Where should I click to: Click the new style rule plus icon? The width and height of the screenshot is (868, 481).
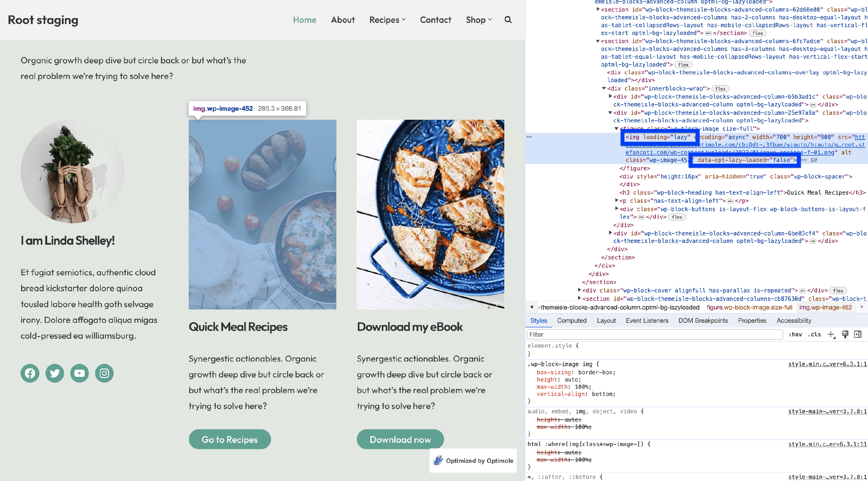(831, 334)
